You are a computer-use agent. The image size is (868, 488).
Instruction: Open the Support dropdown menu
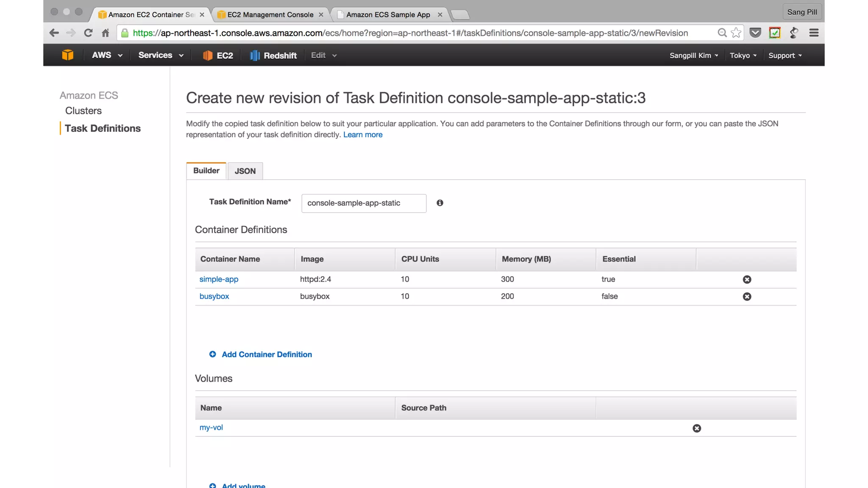[785, 55]
